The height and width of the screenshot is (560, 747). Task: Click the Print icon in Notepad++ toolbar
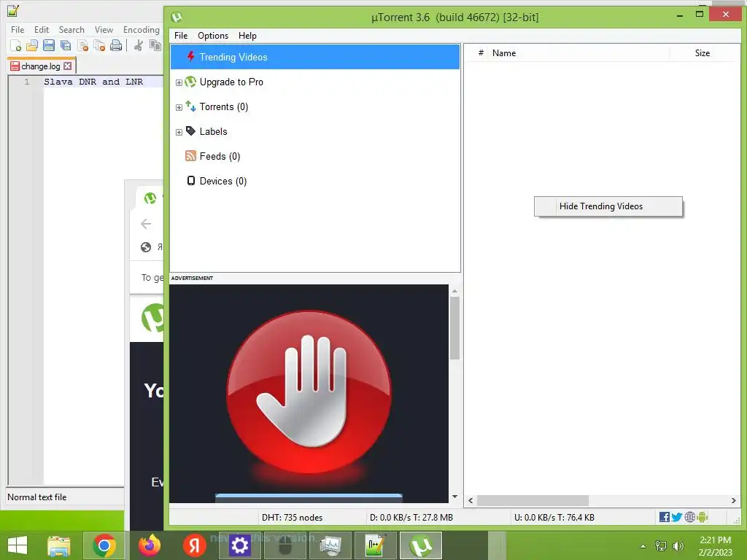(x=116, y=46)
